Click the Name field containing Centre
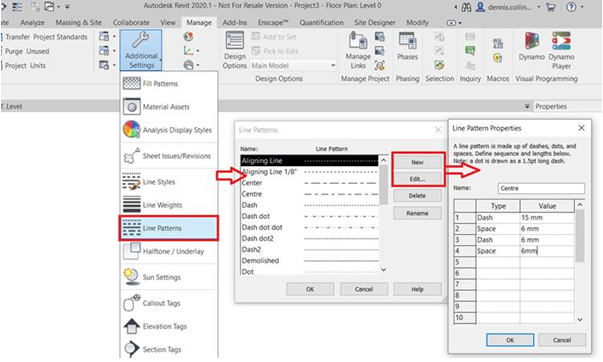This screenshot has height=362, width=603. 541,188
